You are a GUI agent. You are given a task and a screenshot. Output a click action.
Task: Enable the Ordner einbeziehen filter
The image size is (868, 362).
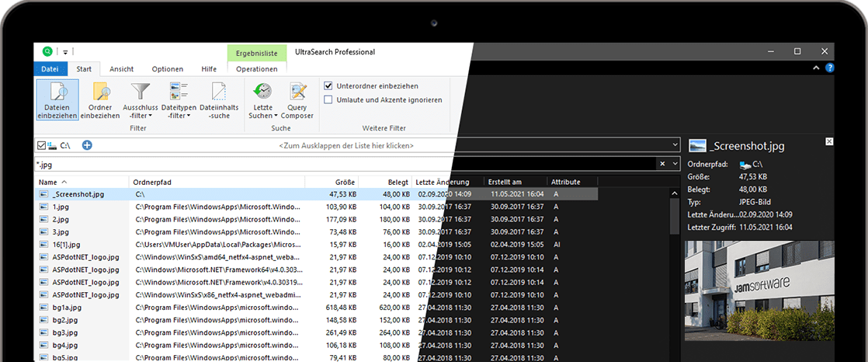[x=99, y=100]
